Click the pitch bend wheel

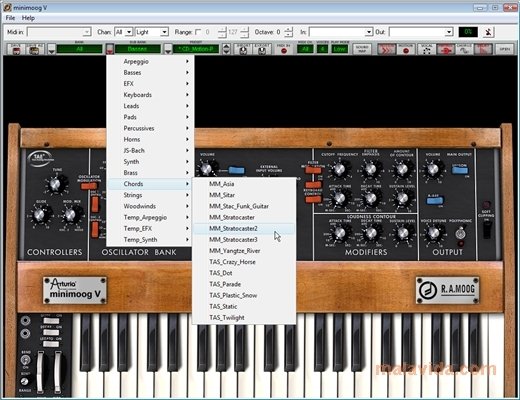tap(40, 373)
